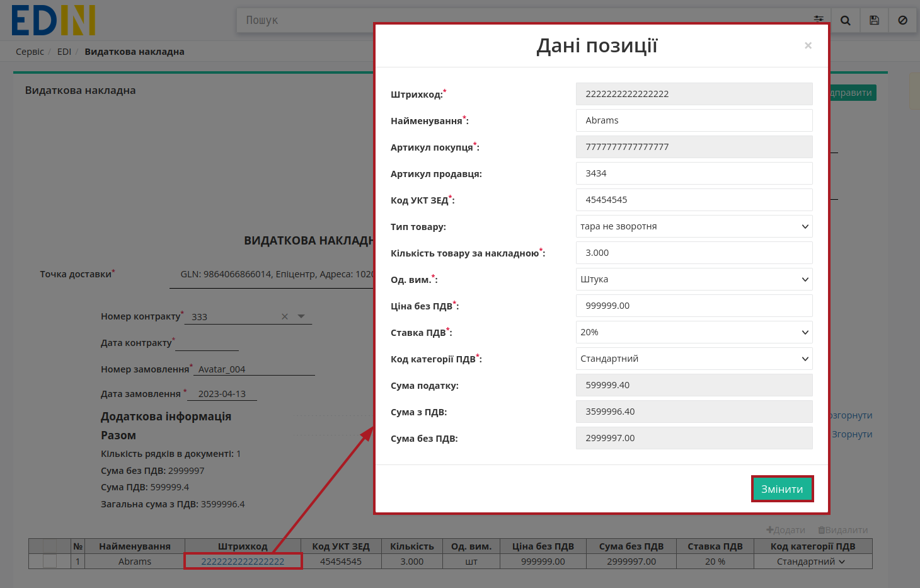This screenshot has width=920, height=588.
Task: Click the Додаткова інформація heading
Action: tap(166, 417)
